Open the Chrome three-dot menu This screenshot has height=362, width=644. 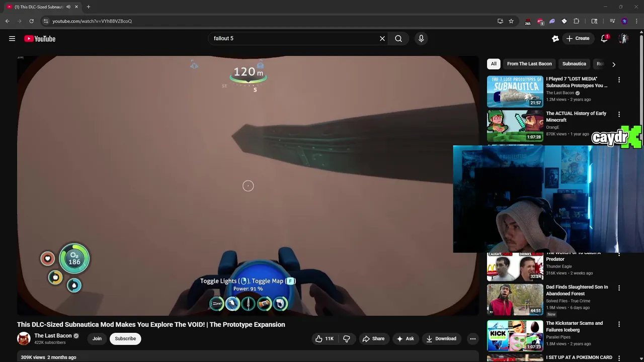coord(637,21)
